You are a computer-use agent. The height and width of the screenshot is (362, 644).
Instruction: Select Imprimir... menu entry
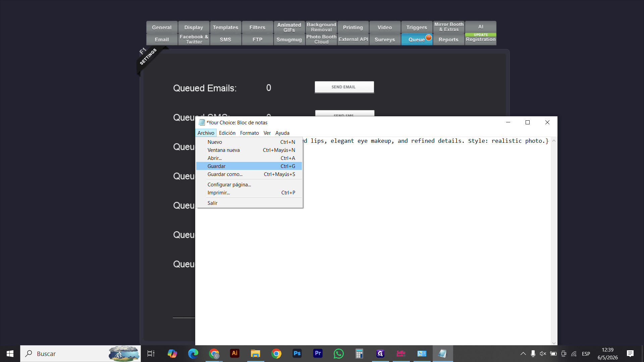[249, 193]
